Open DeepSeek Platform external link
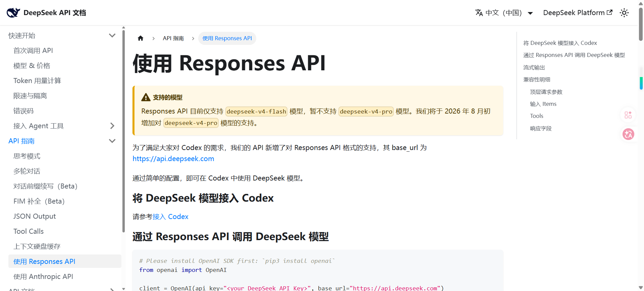644x291 pixels. coord(578,13)
